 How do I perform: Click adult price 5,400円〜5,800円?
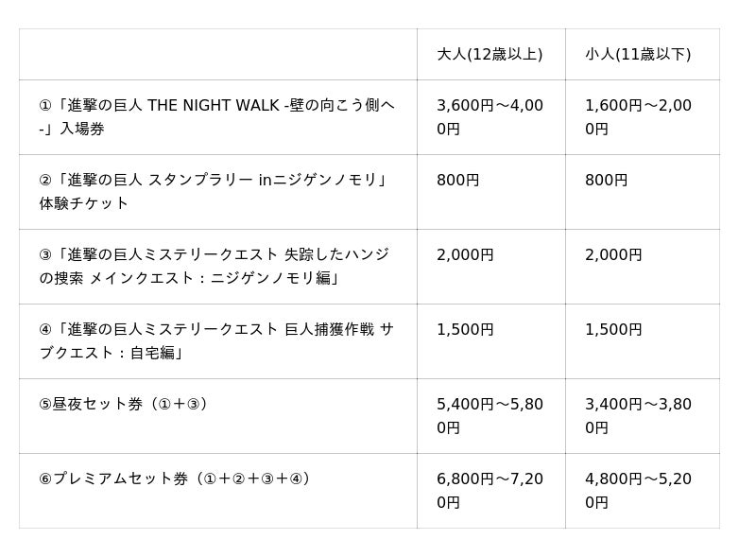(x=490, y=415)
